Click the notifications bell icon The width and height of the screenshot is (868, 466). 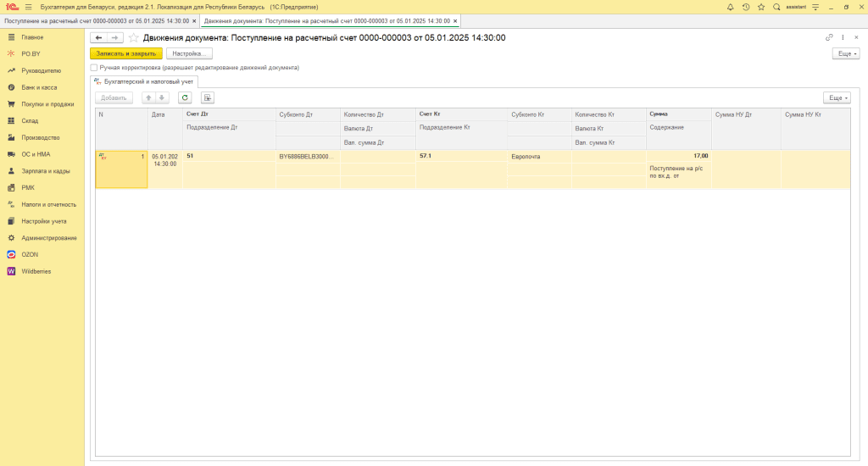coord(731,7)
